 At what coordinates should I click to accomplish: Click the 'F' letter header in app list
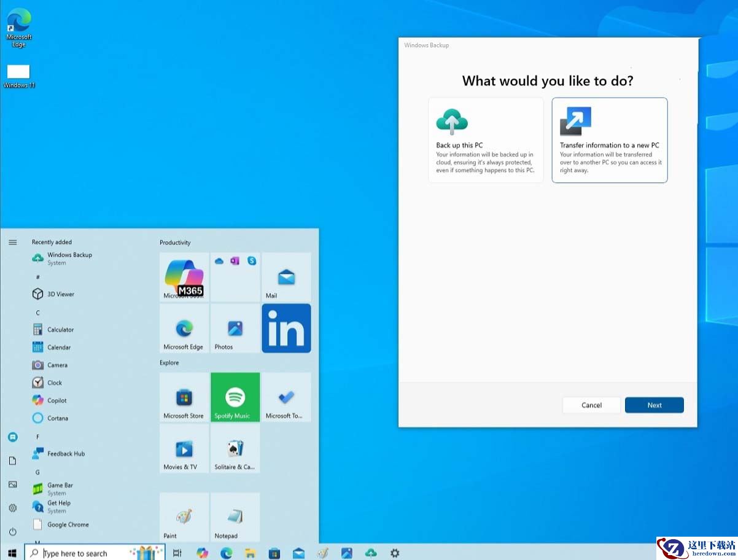pyautogui.click(x=37, y=437)
